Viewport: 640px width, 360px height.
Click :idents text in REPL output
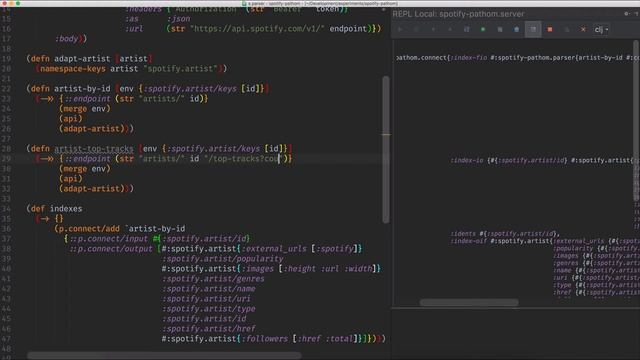pos(464,234)
